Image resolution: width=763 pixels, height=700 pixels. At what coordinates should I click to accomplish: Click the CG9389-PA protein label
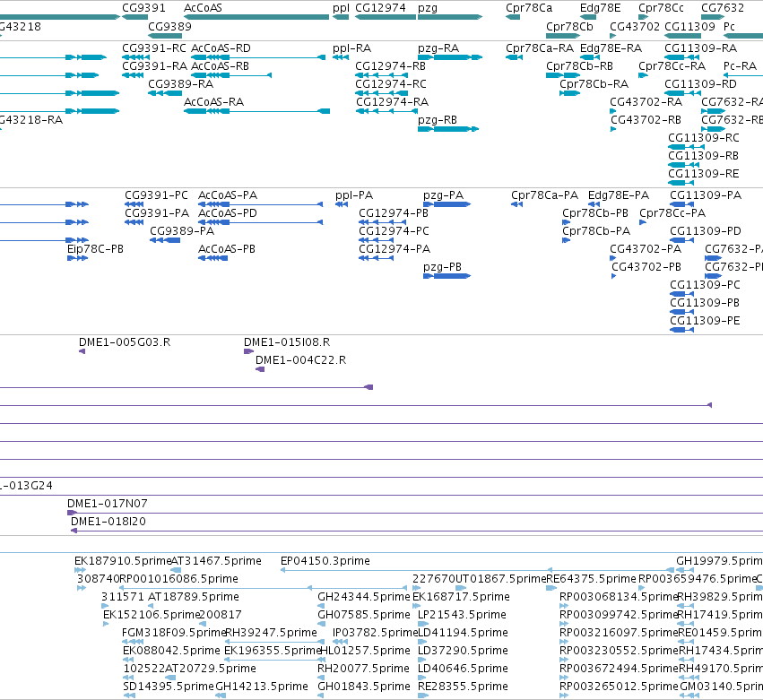click(x=182, y=231)
